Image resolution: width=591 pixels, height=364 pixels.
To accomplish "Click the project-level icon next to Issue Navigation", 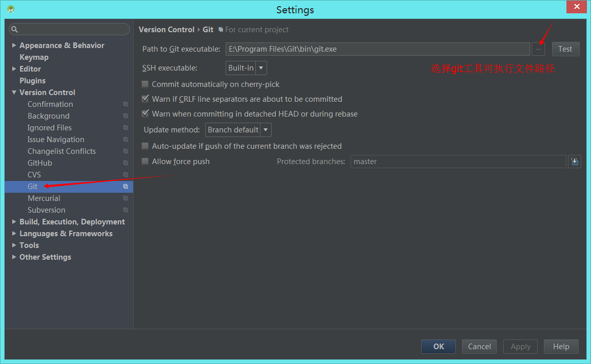I will (125, 139).
